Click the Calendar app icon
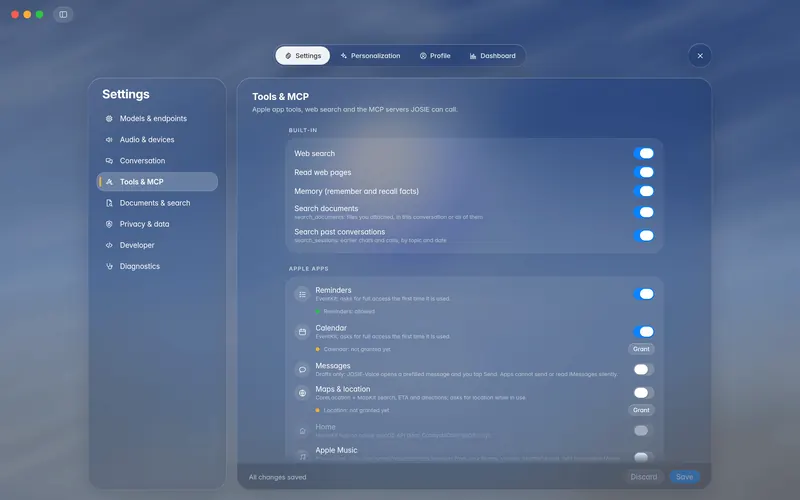 (302, 332)
